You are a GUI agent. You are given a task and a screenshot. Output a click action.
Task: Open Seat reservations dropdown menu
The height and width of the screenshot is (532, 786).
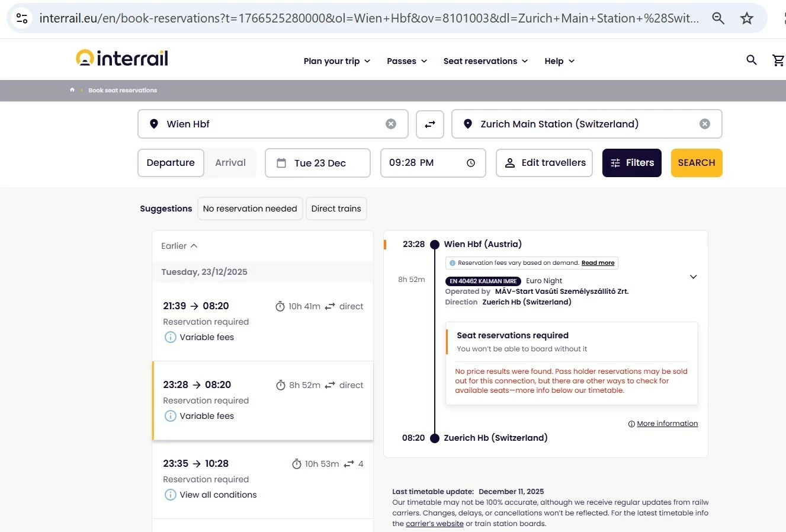[486, 61]
